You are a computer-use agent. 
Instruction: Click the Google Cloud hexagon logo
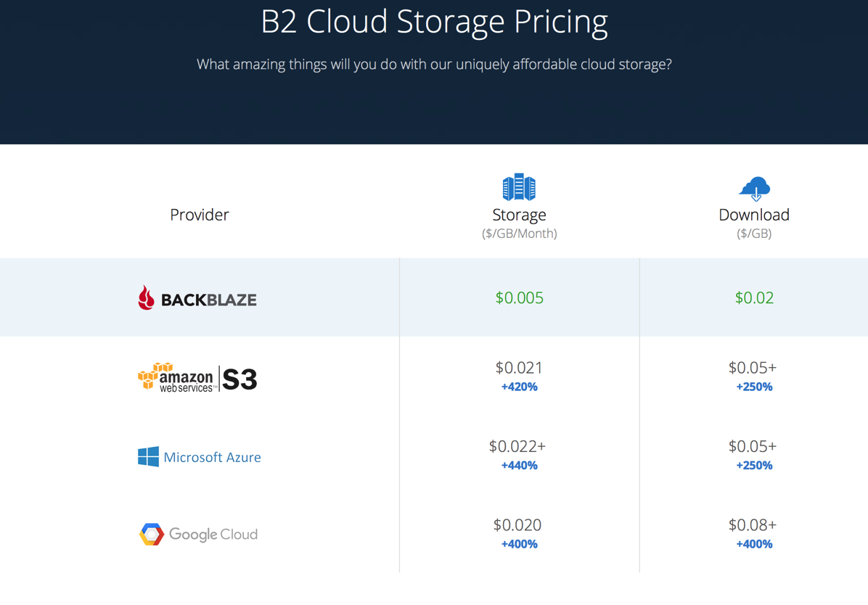(152, 535)
